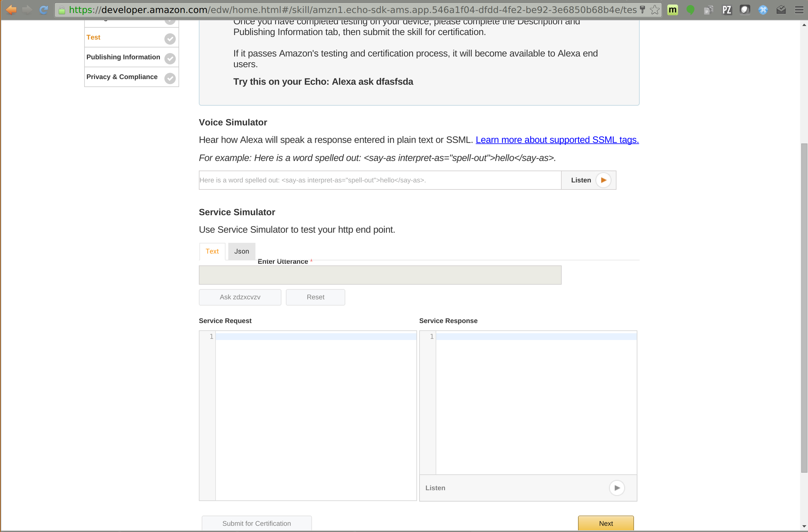Click Submit for Certification
This screenshot has width=808, height=532.
257,523
